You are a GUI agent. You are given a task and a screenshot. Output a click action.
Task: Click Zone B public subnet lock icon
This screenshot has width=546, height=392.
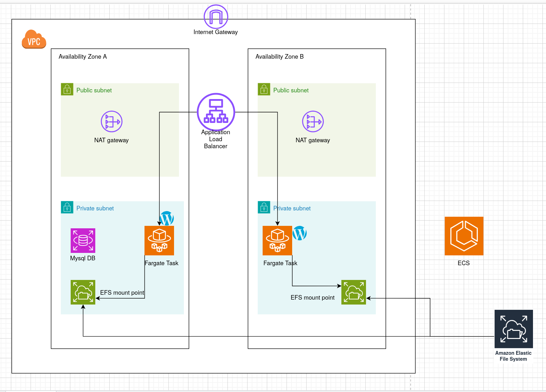point(264,90)
